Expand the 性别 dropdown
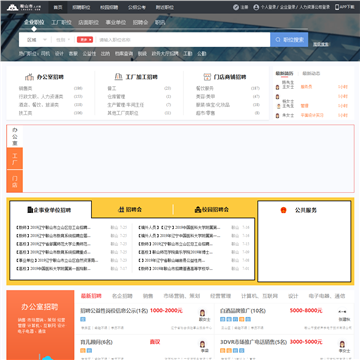Viewport: 360px width, 360px height. tap(63, 40)
